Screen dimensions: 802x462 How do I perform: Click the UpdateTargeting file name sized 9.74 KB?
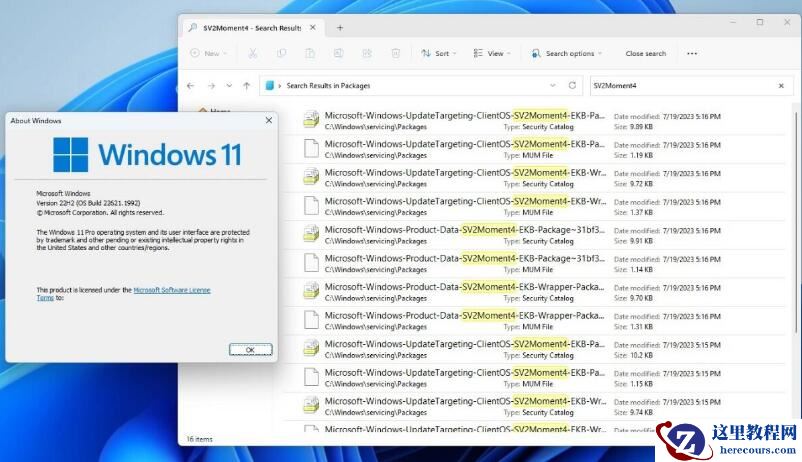(464, 402)
